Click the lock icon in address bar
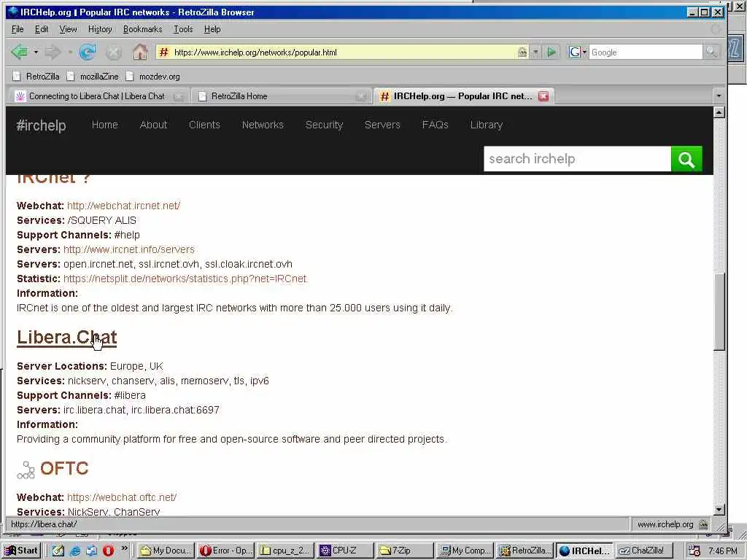 tap(522, 52)
